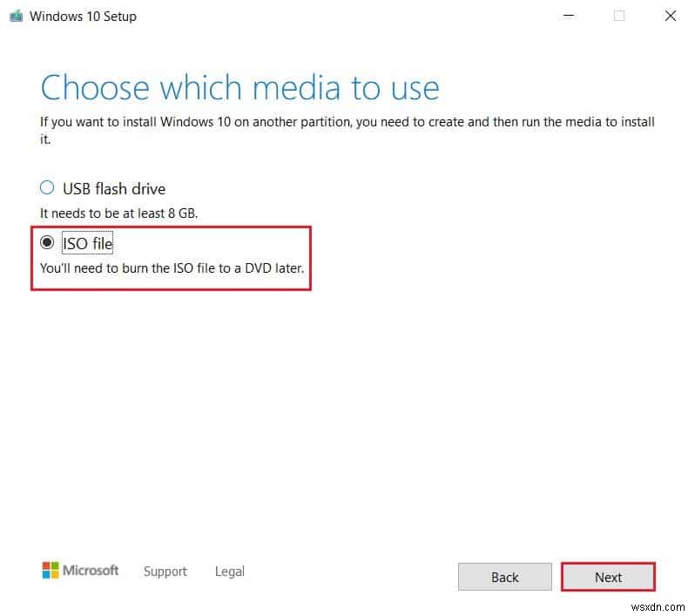This screenshot has width=695, height=616.
Task: Click the Next button
Action: pyautogui.click(x=608, y=577)
